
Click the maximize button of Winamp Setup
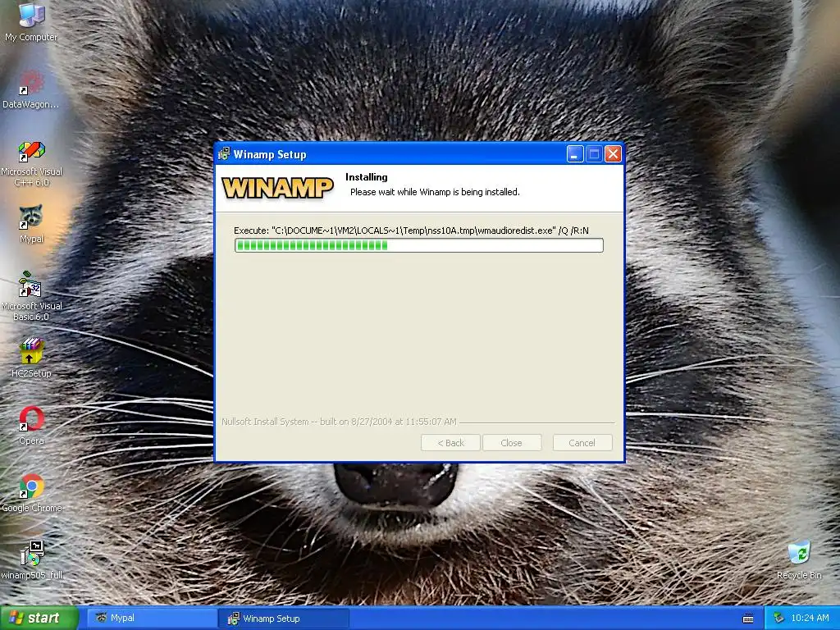pyautogui.click(x=594, y=154)
